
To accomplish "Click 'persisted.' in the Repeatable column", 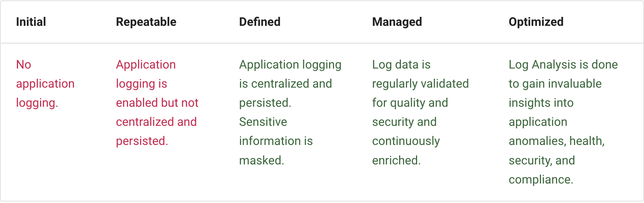I will (142, 141).
